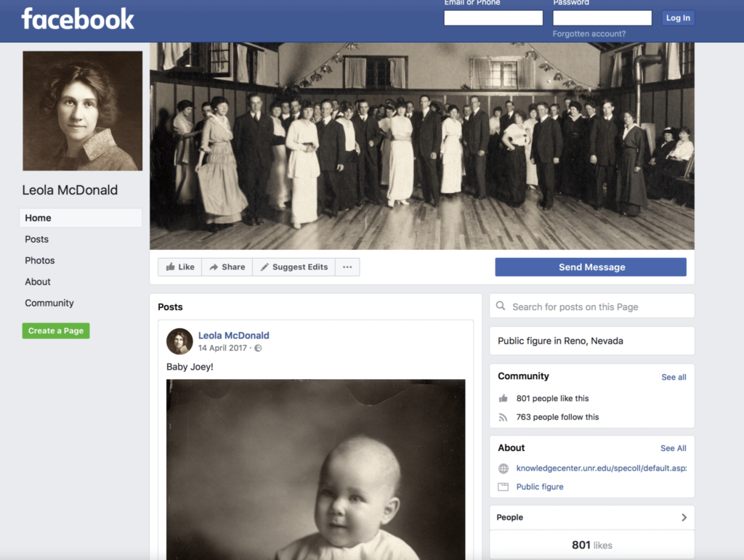The width and height of the screenshot is (744, 560).
Task: Click thumbs-up icon beside 801 people like this
Action: click(503, 398)
